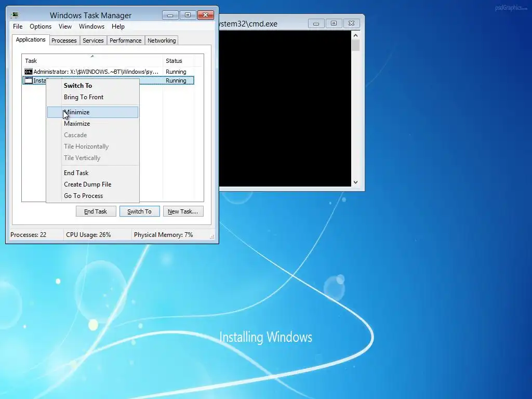Click the icon of the selected Install task

pos(29,81)
